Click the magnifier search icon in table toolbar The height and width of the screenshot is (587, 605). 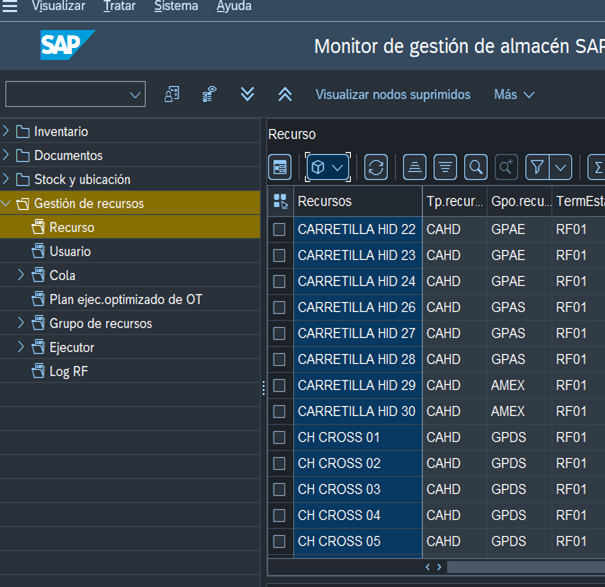coord(475,167)
